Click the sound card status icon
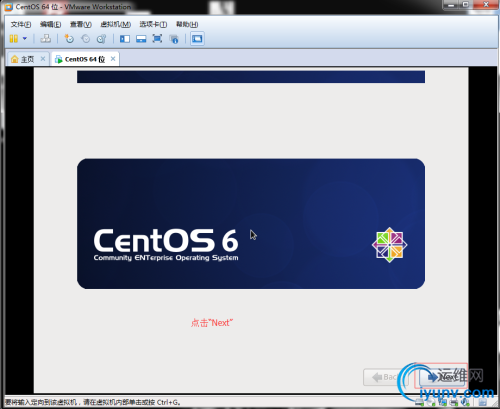 pyautogui.click(x=465, y=402)
